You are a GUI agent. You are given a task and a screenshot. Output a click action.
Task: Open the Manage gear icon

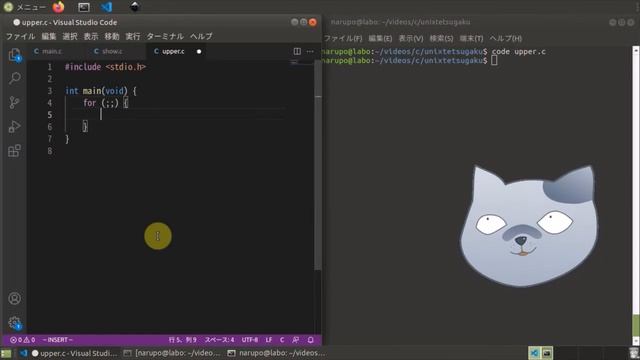pyautogui.click(x=15, y=323)
